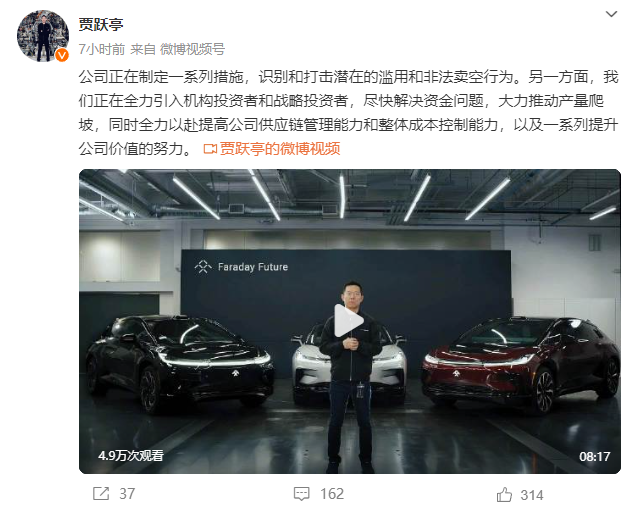Screen dimensions: 630x509
Task: Open the 微博视频号 source link
Action: [192, 49]
